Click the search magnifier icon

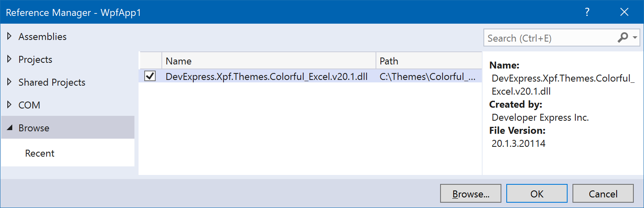(622, 38)
